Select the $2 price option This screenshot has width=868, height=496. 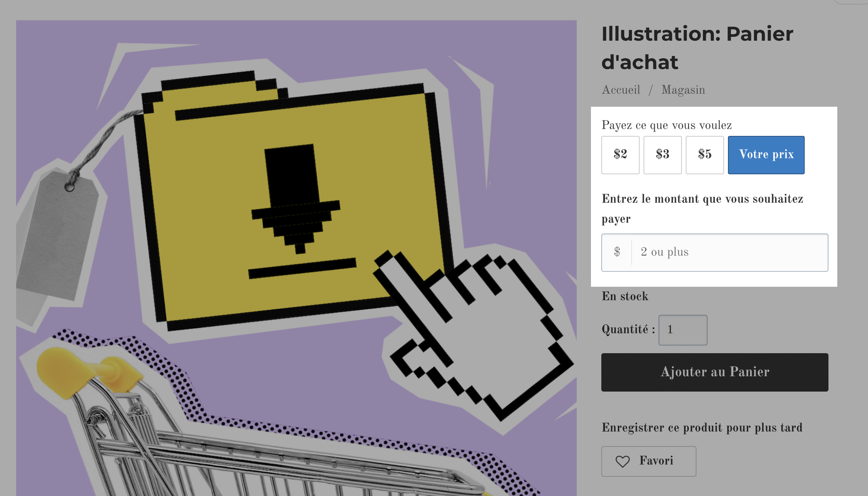620,155
